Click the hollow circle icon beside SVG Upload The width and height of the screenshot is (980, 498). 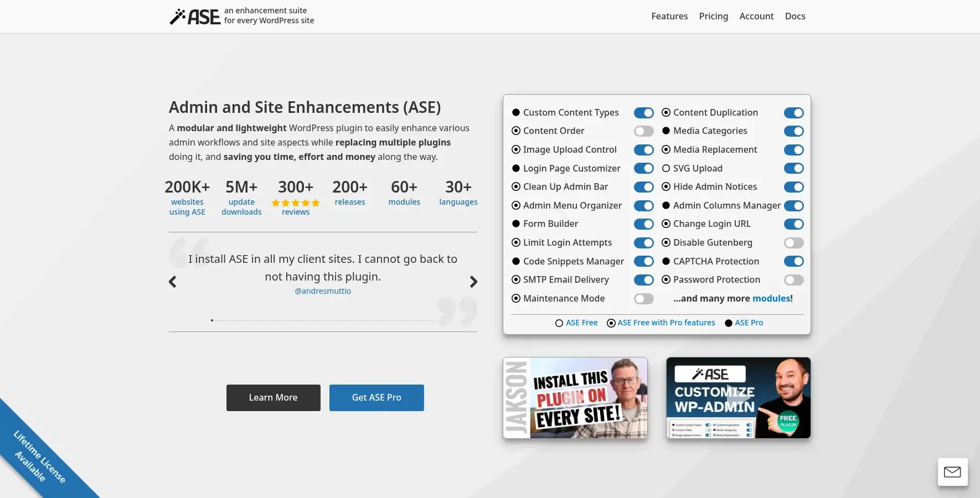666,168
